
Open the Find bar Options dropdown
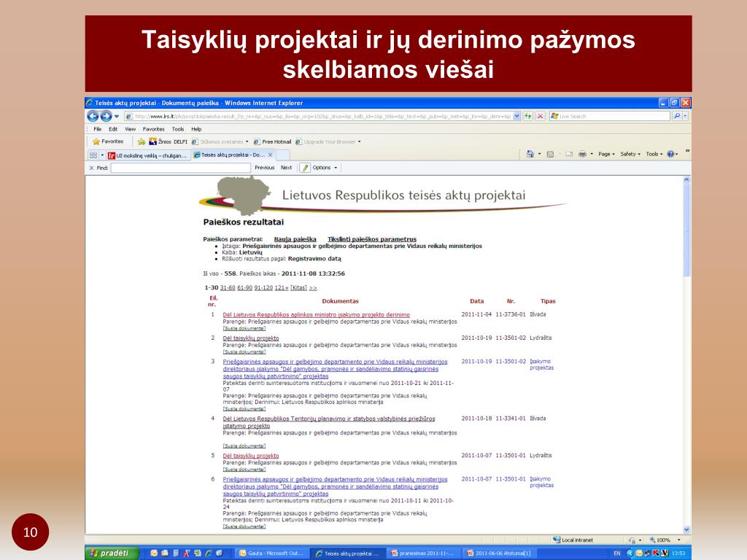[325, 168]
